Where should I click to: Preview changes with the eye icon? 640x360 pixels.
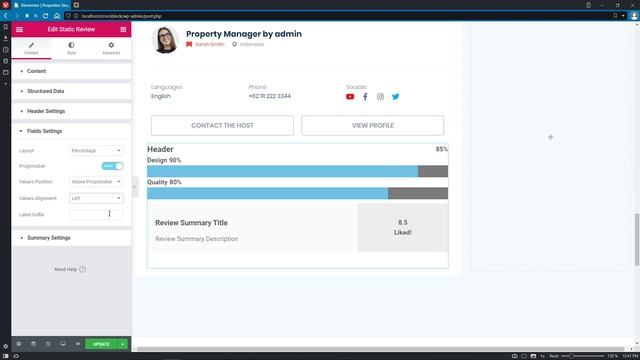[x=78, y=344]
